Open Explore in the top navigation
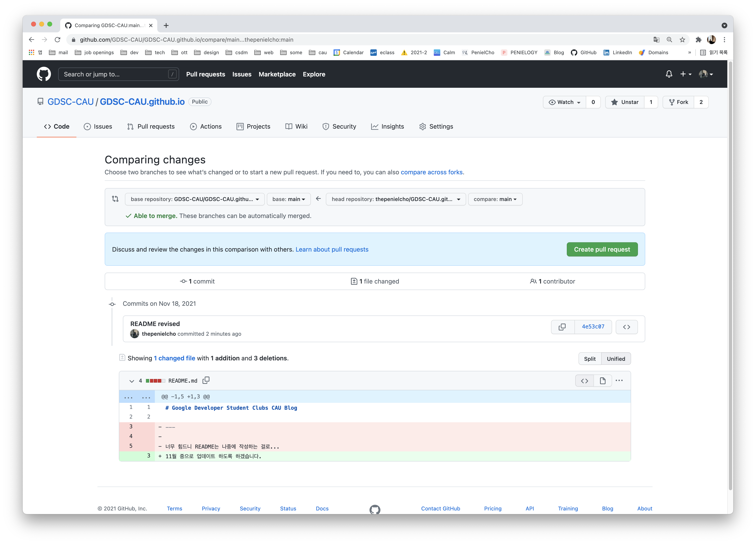 (314, 74)
